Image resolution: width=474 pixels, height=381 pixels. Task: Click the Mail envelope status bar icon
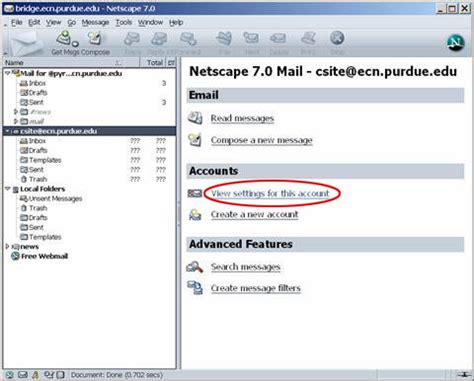pos(22,375)
